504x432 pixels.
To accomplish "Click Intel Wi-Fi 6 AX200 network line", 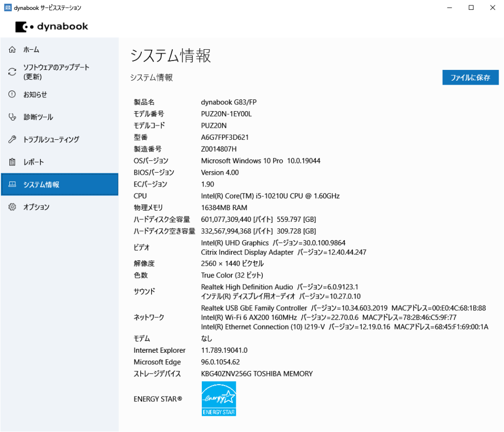I will pyautogui.click(x=328, y=317).
